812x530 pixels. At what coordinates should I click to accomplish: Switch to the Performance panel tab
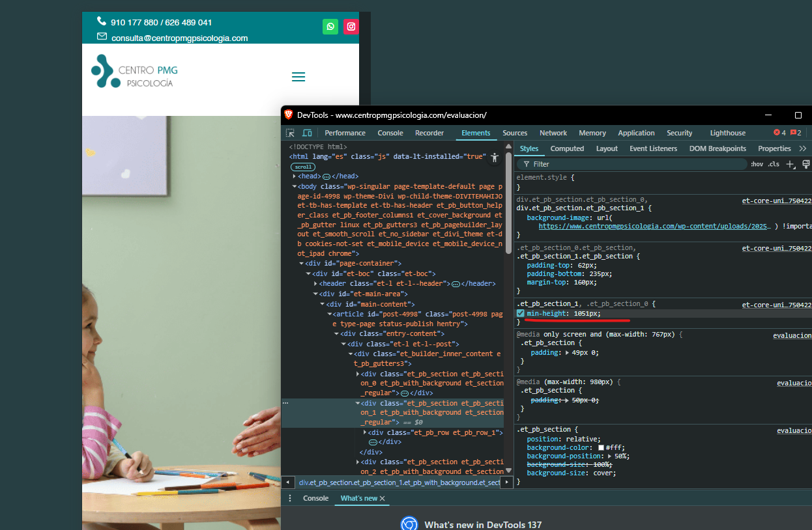coord(345,133)
